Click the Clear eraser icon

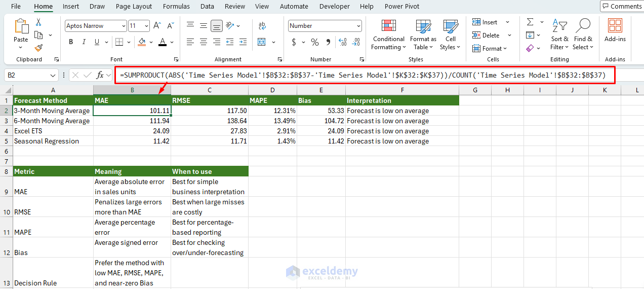(530, 48)
